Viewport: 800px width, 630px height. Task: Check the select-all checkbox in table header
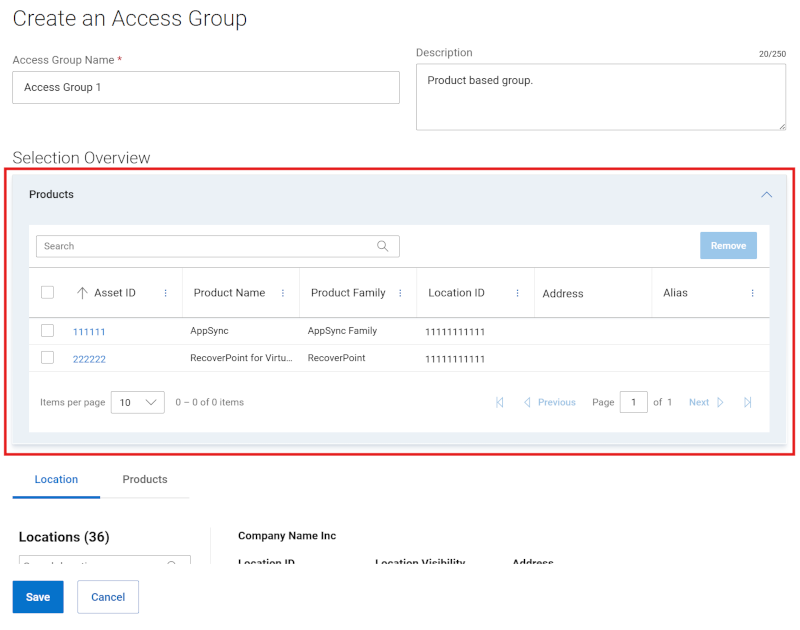[47, 292]
